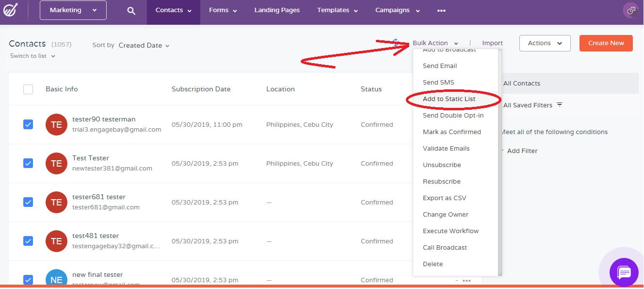The height and width of the screenshot is (289, 644).
Task: Uncheck the test481 tester row checkbox
Action: click(x=28, y=241)
